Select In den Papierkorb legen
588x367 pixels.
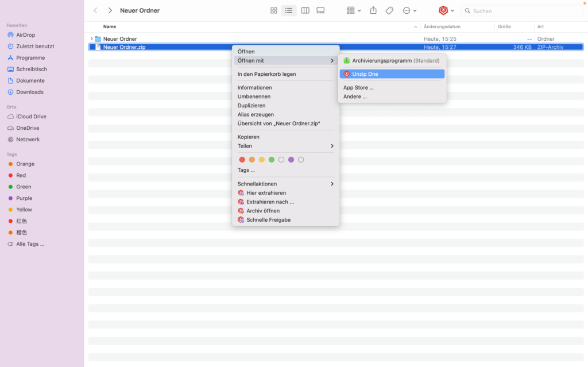[x=266, y=74]
